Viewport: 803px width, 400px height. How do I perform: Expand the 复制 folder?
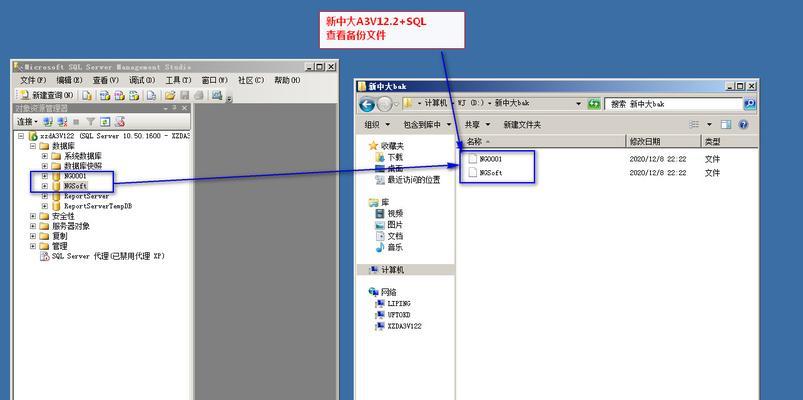(33, 236)
